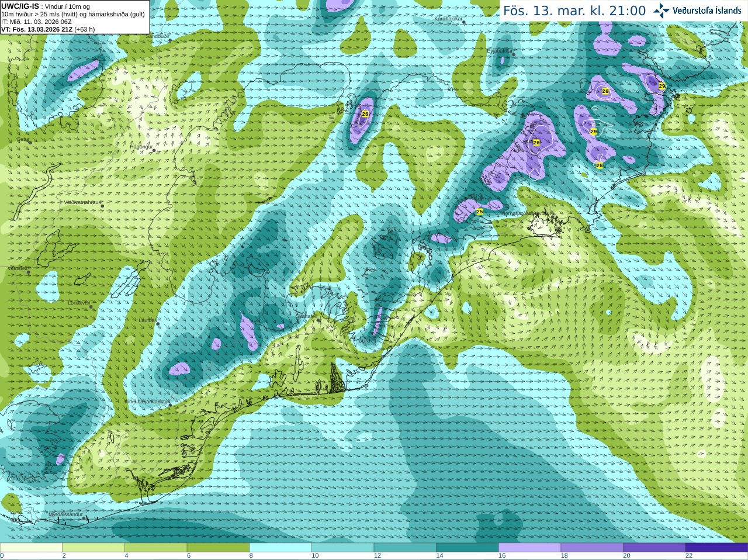The image size is (748, 560).
Task: Select the 4–6 m/s green legend swatch
Action: point(155,548)
